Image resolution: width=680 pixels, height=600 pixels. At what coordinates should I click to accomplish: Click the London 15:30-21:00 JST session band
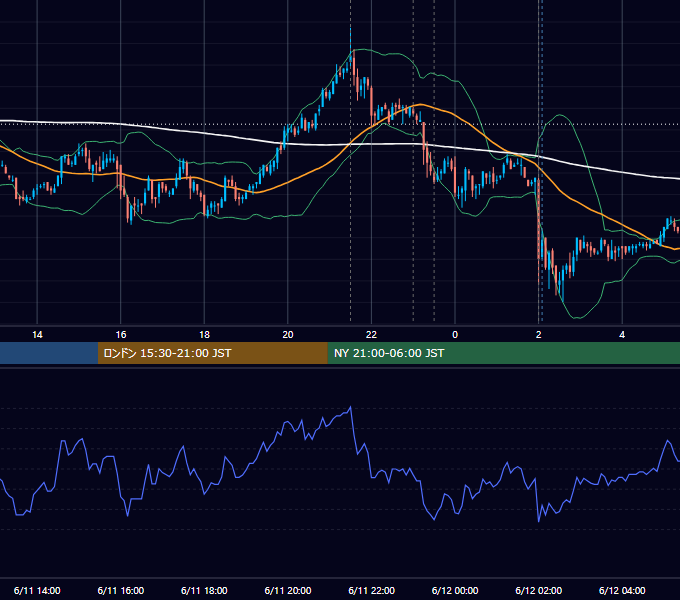(212, 353)
